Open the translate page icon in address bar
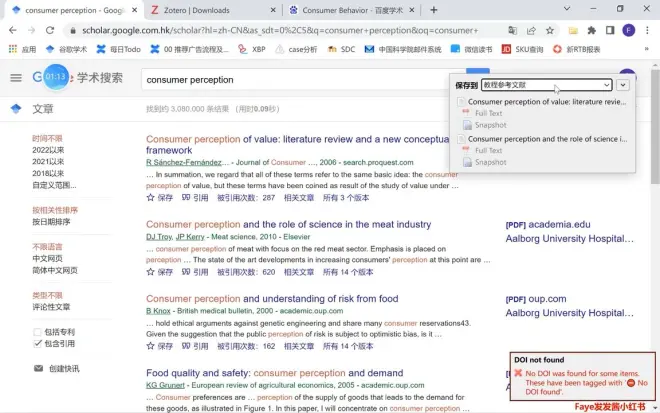 [512, 30]
